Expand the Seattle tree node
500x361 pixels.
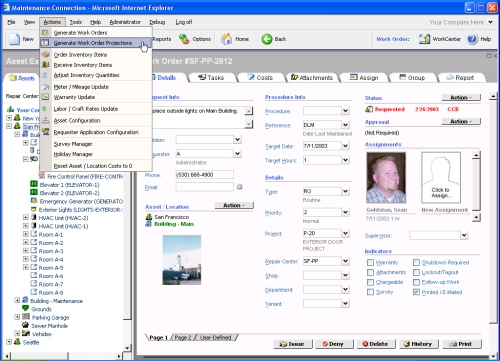9,342
